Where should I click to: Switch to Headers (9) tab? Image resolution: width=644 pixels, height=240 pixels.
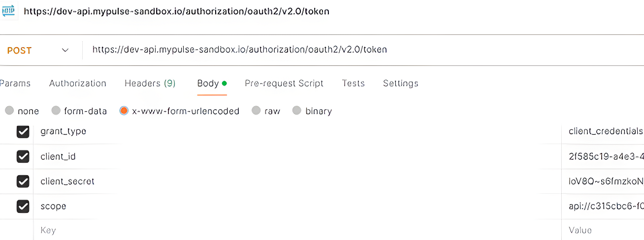click(150, 83)
